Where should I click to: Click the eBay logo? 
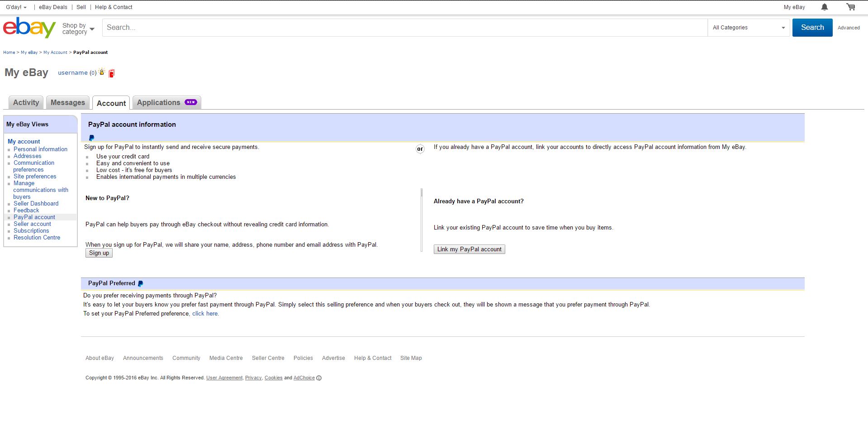pyautogui.click(x=29, y=28)
